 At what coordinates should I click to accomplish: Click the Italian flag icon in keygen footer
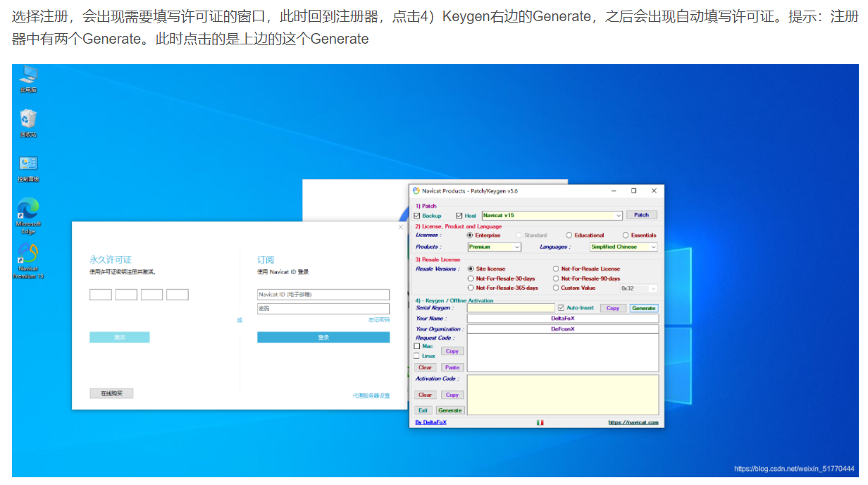(540, 422)
